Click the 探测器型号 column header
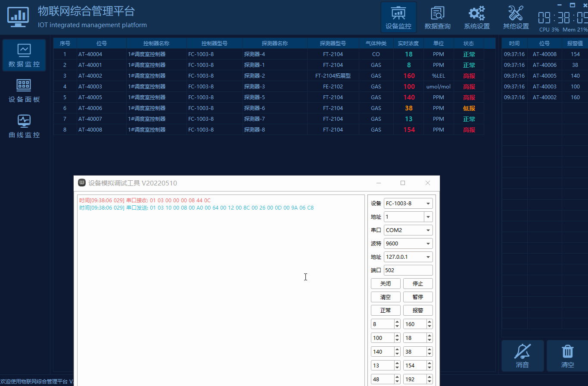This screenshot has width=588, height=386. point(333,44)
